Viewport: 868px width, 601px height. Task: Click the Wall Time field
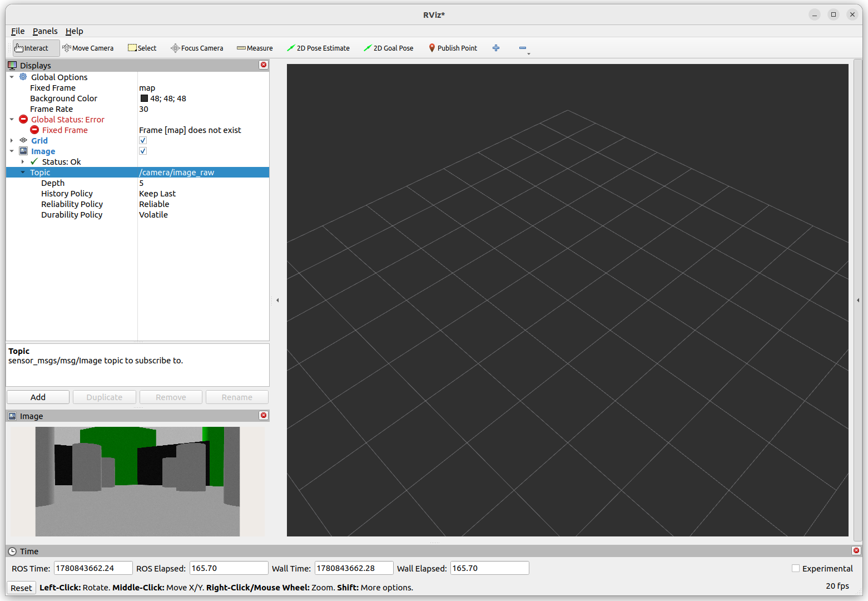pyautogui.click(x=354, y=568)
